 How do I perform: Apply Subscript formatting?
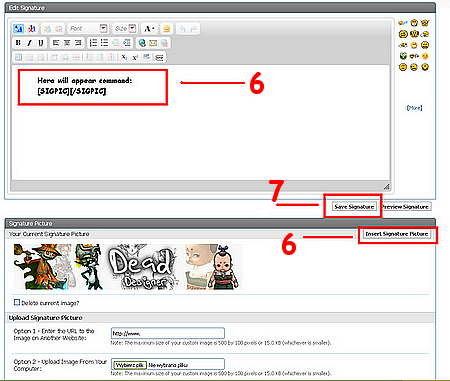pyautogui.click(x=124, y=57)
